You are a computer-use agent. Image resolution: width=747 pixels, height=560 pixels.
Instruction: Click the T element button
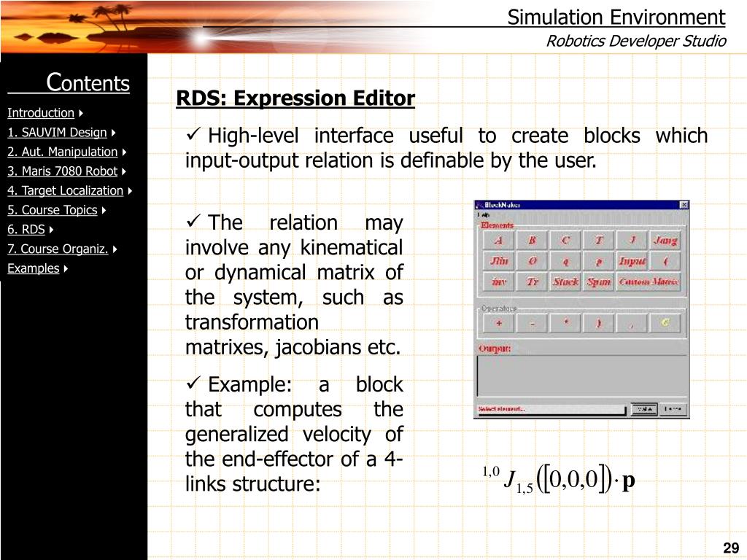(x=599, y=241)
